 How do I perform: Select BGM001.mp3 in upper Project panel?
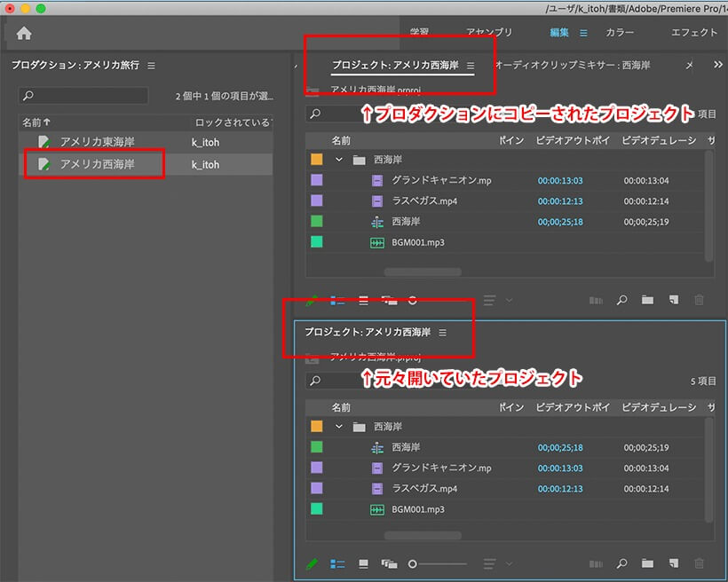point(418,242)
